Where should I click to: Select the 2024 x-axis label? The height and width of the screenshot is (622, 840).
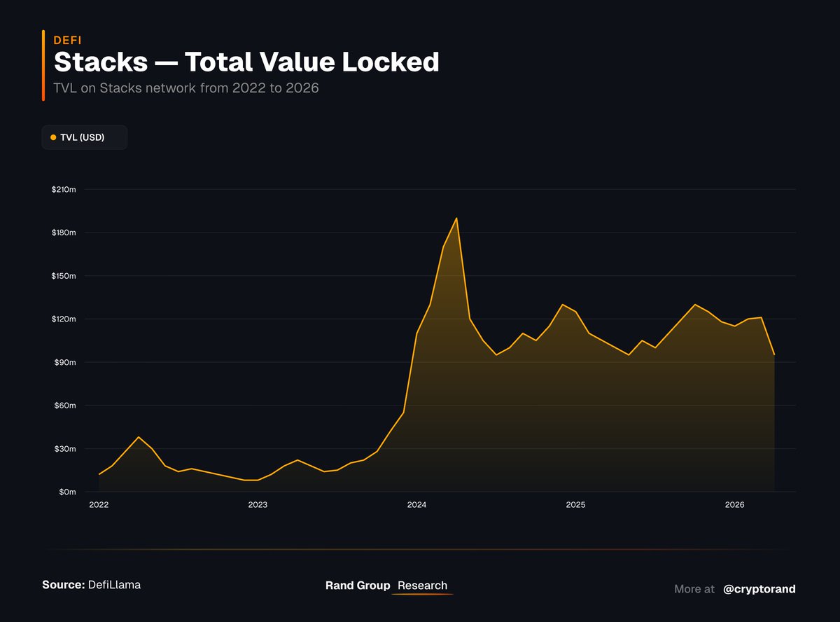pos(416,505)
